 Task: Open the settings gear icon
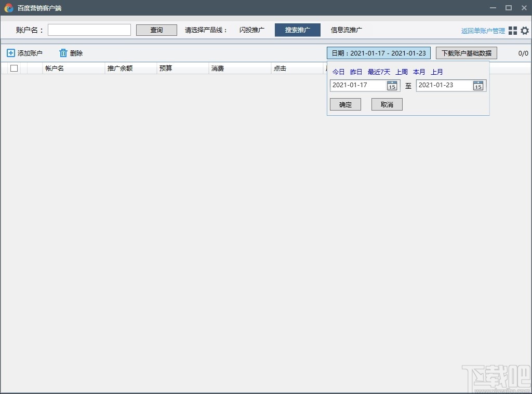coord(525,30)
